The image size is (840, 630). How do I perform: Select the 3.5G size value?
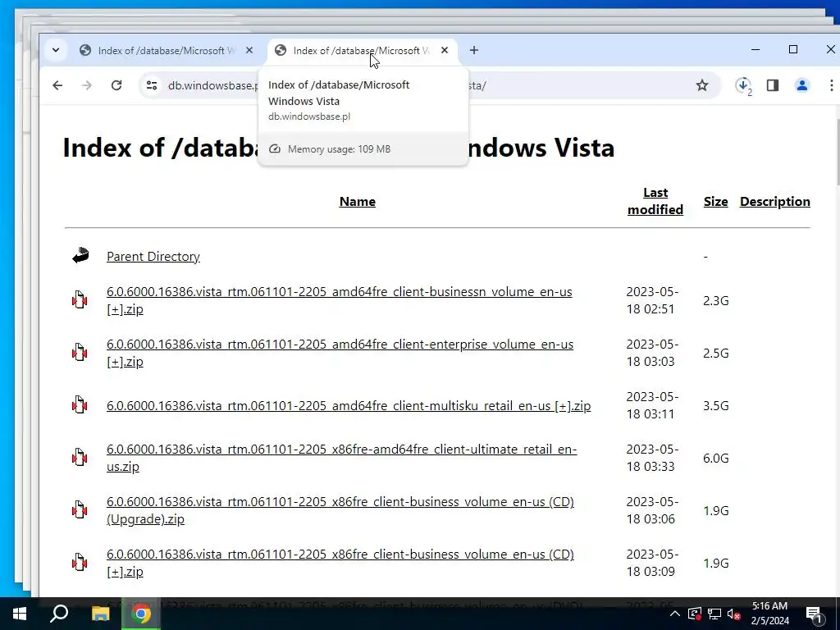[715, 405]
